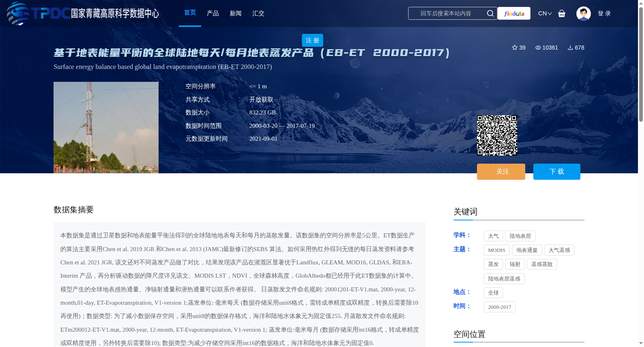
Task: Click the star favorites count 39
Action: pos(518,48)
